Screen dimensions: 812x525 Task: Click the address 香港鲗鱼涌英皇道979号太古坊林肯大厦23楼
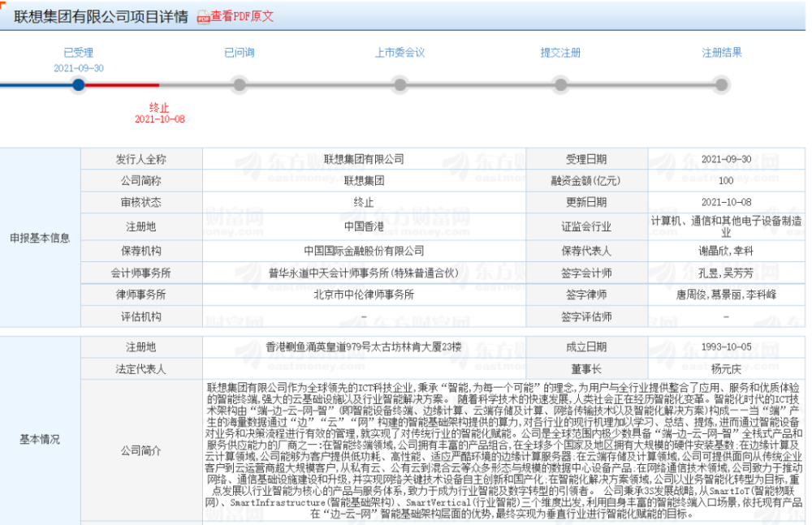coord(364,347)
